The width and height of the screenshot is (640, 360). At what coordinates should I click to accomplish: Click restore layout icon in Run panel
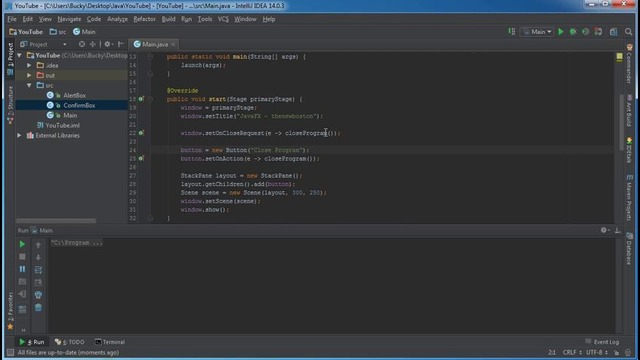pyautogui.click(x=22, y=309)
